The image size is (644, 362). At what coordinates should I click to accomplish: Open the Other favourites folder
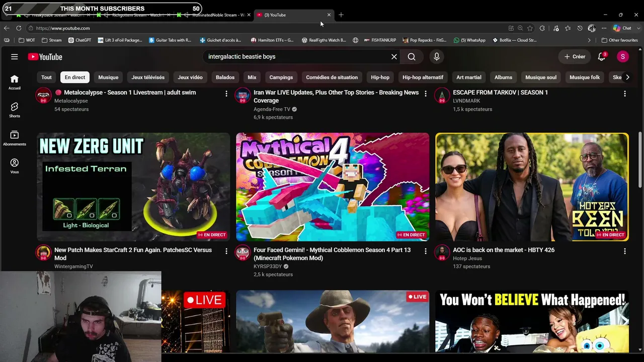(620, 40)
